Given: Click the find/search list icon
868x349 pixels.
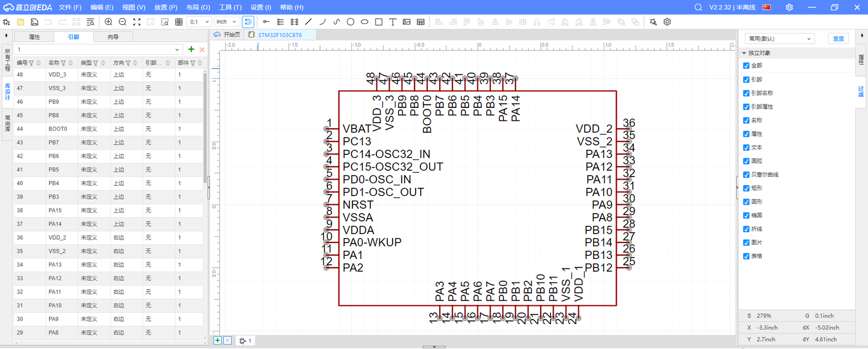Looking at the screenshot, I should pos(90,22).
